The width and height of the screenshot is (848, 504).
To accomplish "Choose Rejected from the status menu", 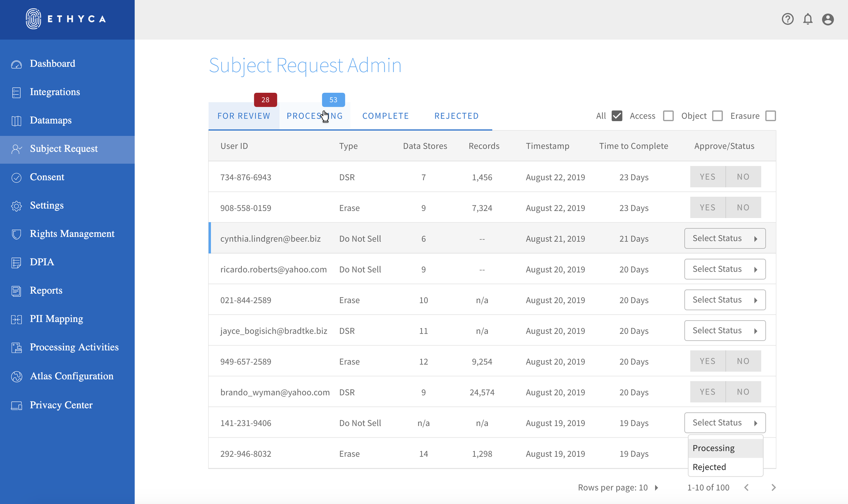I will (709, 467).
